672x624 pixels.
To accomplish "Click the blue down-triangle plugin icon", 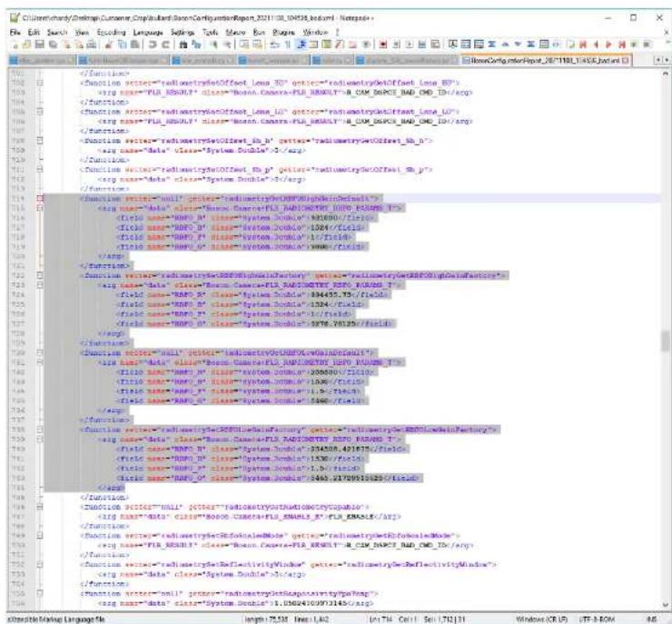I will coord(518,45).
